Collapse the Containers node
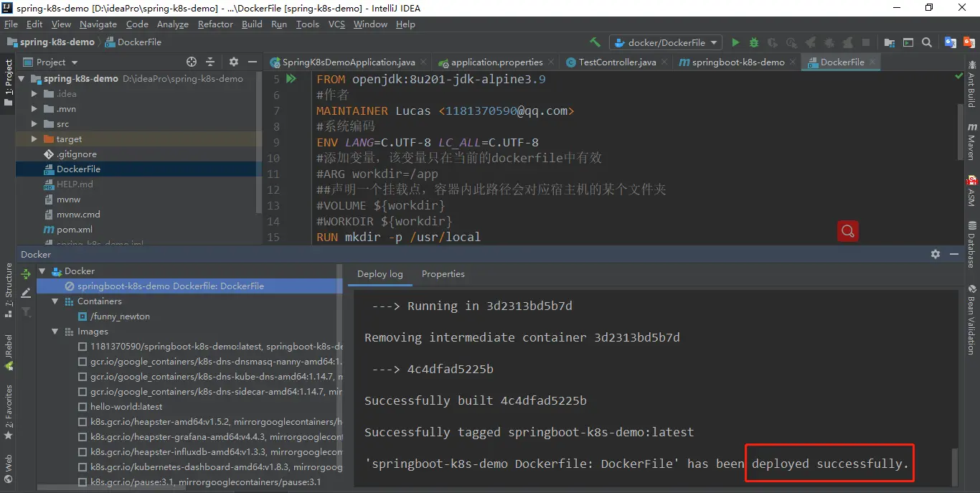 point(55,301)
